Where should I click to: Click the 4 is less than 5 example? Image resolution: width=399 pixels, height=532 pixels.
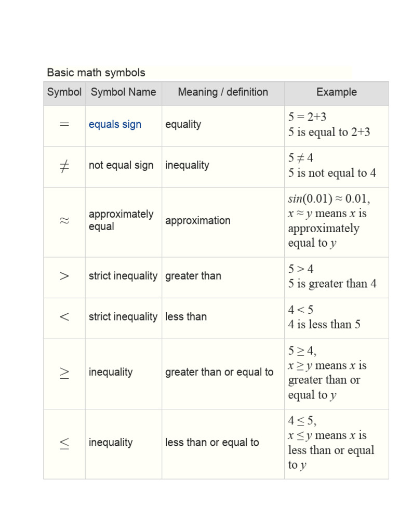pyautogui.click(x=324, y=325)
